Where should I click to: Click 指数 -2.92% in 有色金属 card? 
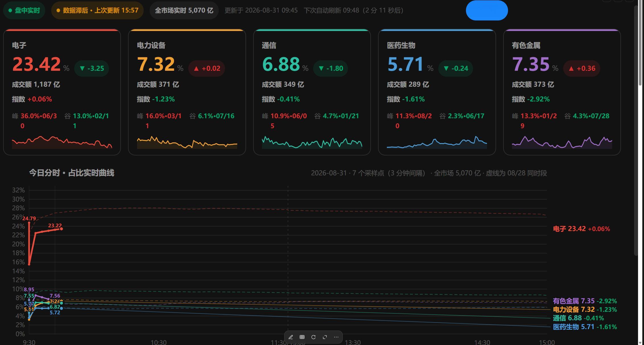tap(531, 99)
